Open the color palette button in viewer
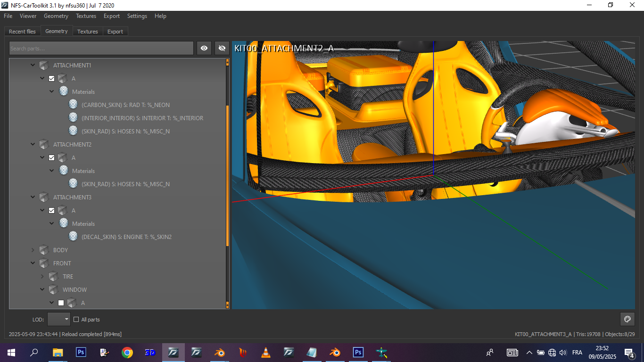This screenshot has width=644, height=362. coord(627,319)
